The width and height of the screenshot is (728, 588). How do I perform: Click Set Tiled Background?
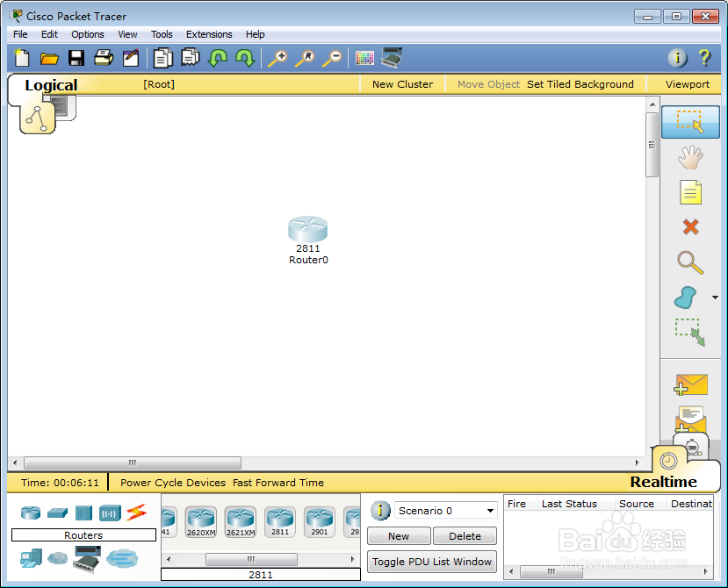click(580, 84)
